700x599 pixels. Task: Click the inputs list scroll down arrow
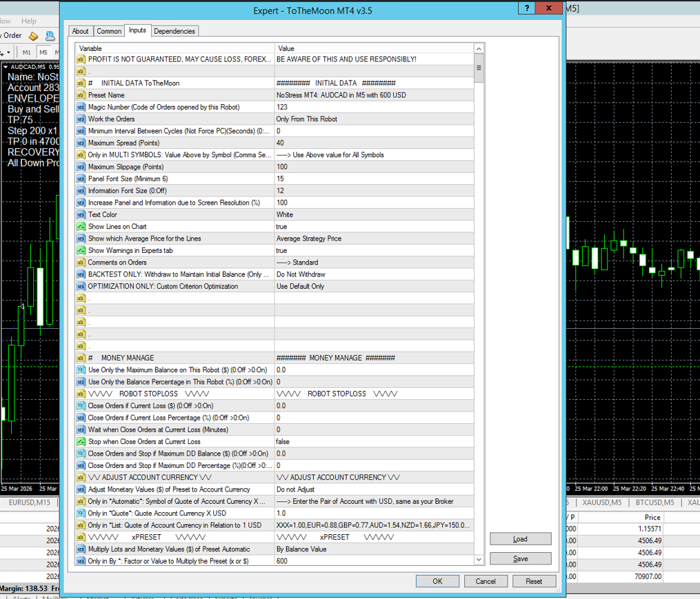click(x=479, y=560)
